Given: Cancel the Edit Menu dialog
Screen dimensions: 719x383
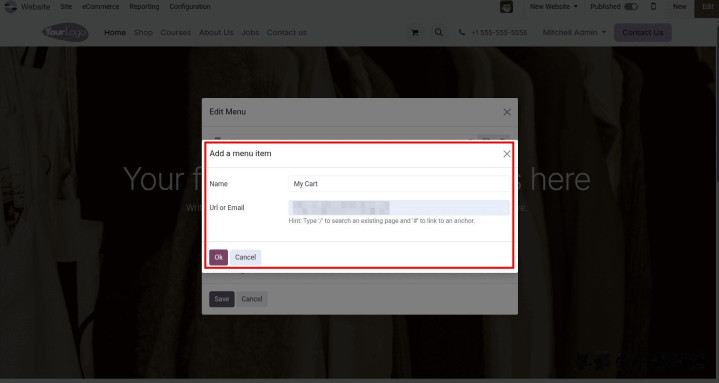Looking at the screenshot, I should [x=252, y=299].
